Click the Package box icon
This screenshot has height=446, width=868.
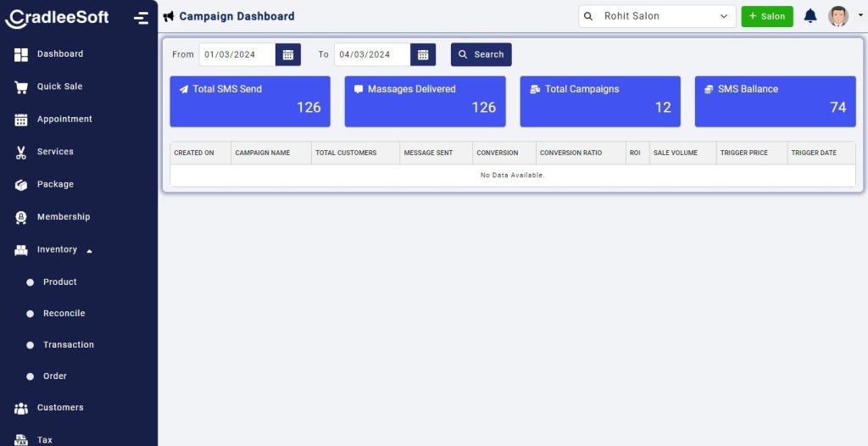pos(21,185)
